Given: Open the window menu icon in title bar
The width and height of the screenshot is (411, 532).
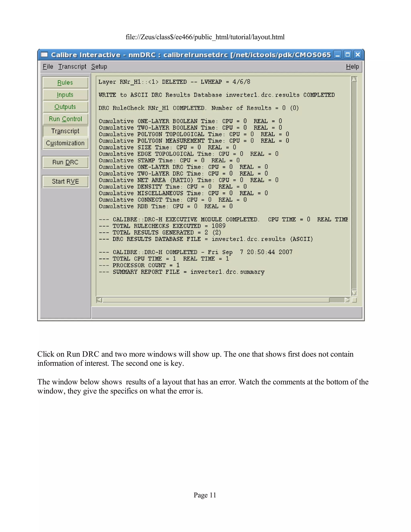Looking at the screenshot, I should pyautogui.click(x=44, y=55).
